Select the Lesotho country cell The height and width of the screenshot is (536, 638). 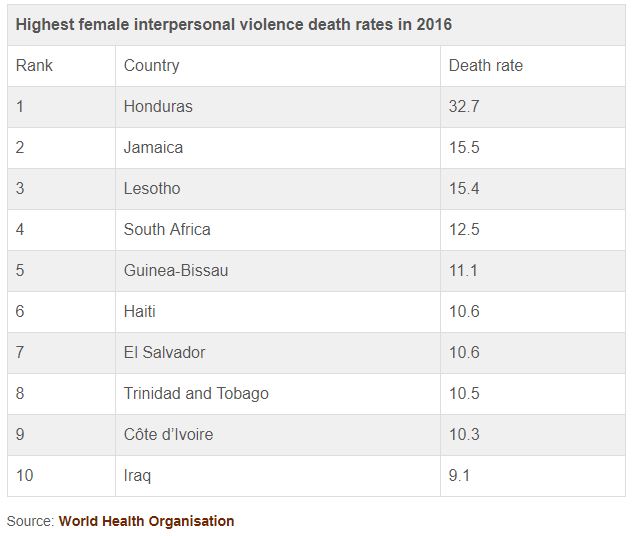152,188
